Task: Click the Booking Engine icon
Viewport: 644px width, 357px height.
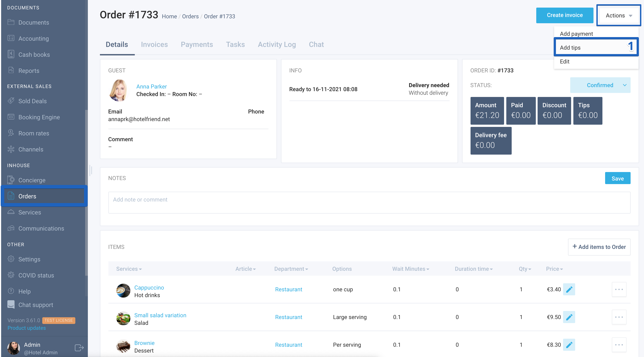Action: pyautogui.click(x=11, y=117)
